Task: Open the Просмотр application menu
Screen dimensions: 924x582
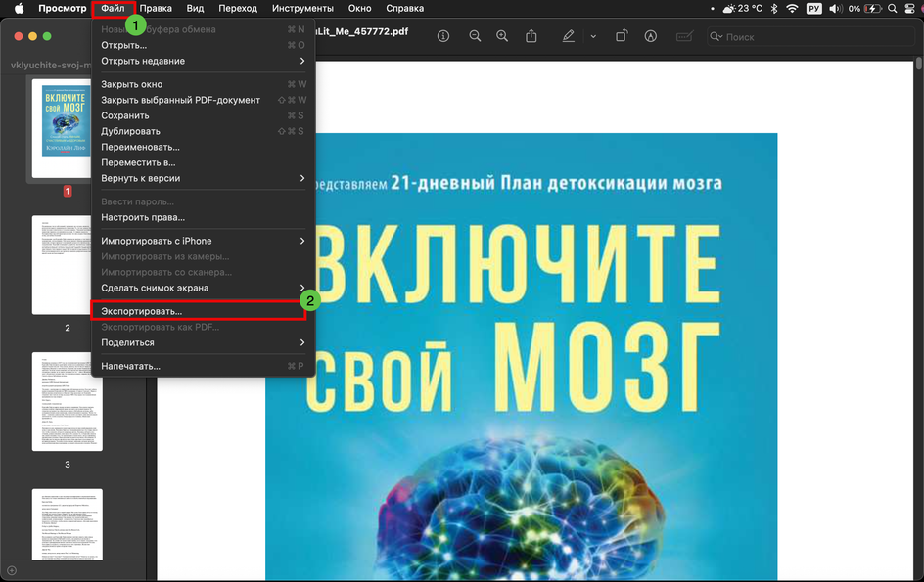Action: 62,8
